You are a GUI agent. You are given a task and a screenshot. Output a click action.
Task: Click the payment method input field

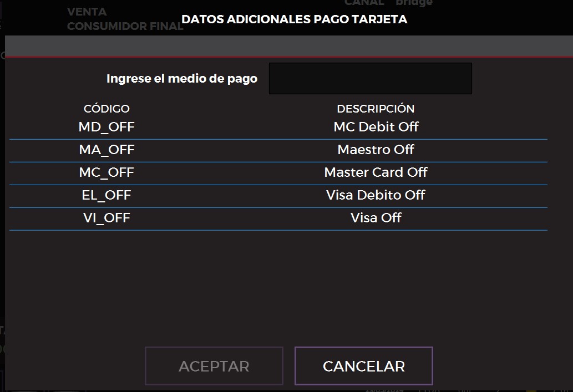click(x=370, y=78)
